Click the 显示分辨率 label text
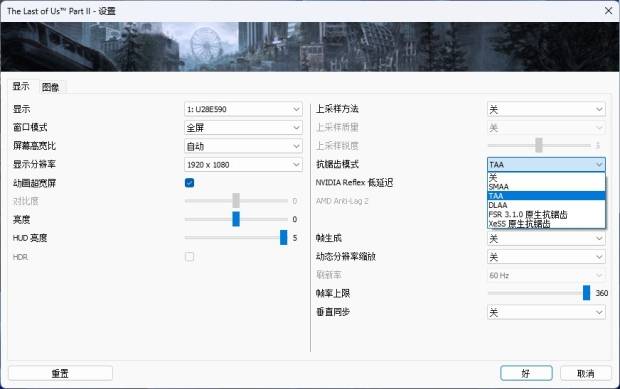The height and width of the screenshot is (389, 620). 34,164
